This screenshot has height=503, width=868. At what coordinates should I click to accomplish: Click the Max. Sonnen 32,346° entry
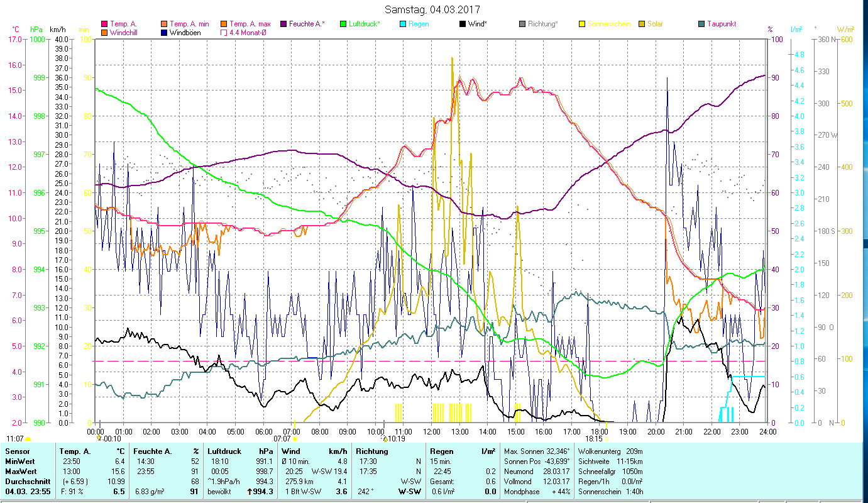point(537,451)
